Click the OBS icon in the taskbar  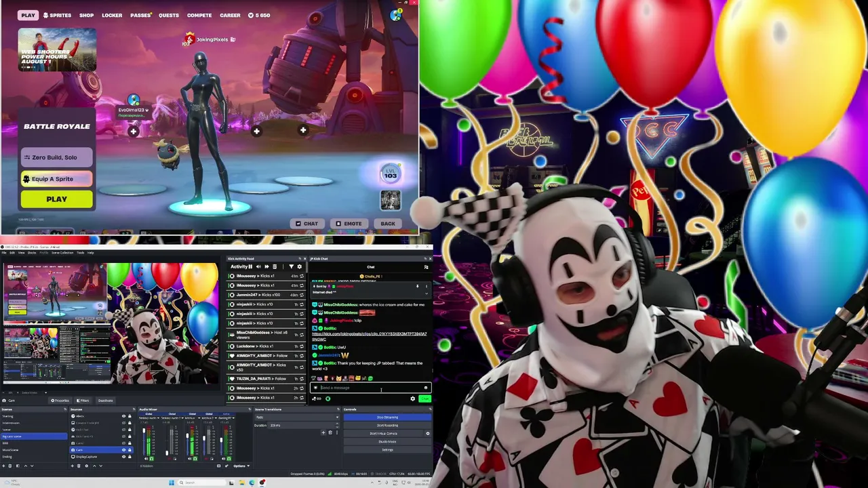(x=262, y=483)
